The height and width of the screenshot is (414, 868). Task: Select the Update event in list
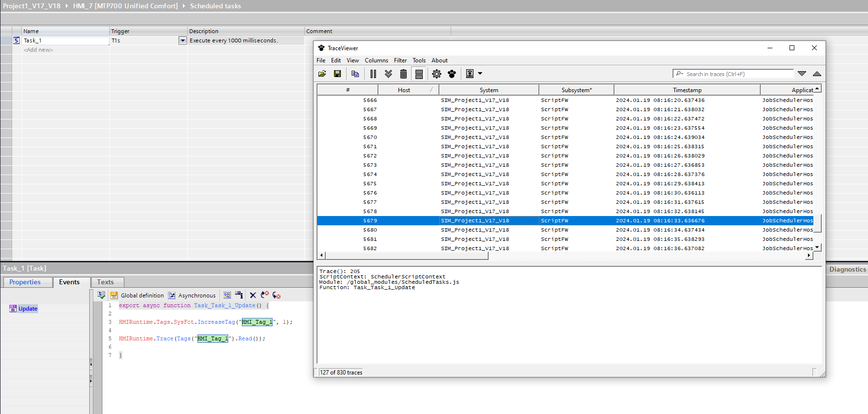(28, 309)
